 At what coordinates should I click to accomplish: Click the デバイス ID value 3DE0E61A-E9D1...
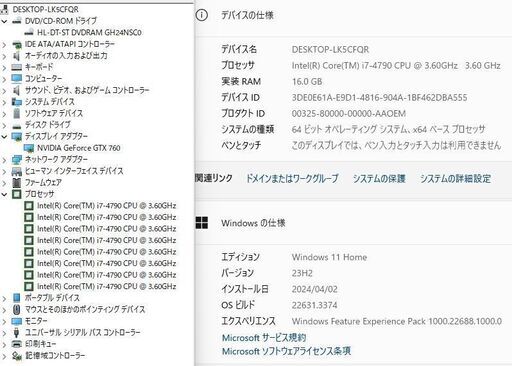point(379,98)
